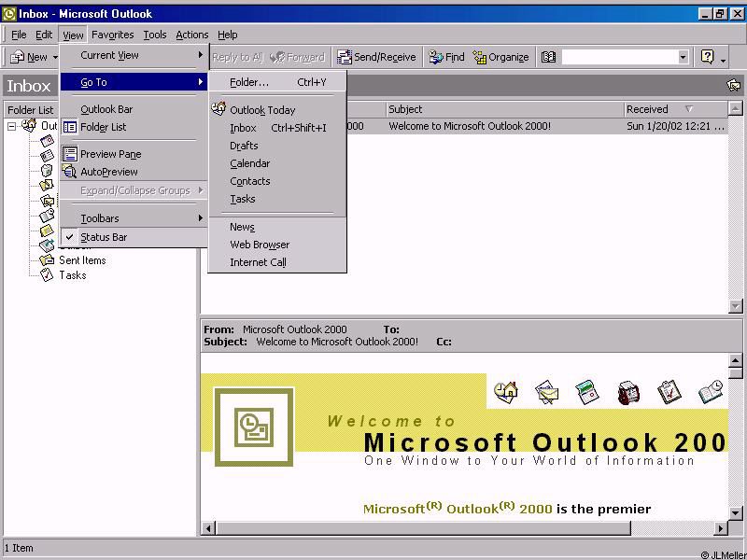Open the Edit menu

tap(44, 35)
